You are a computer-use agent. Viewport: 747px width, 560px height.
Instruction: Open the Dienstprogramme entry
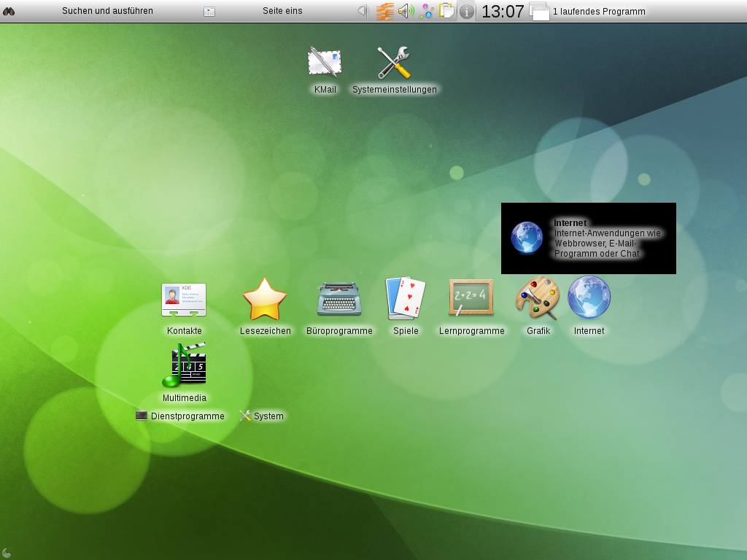click(180, 416)
